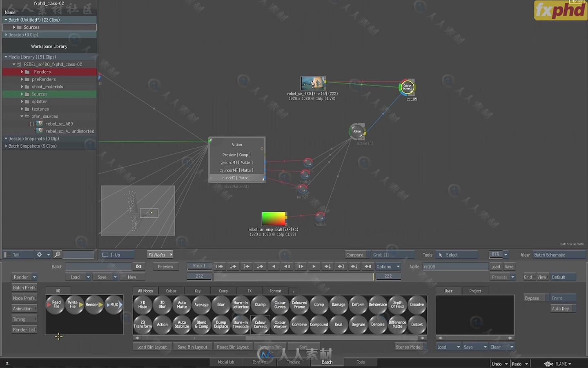Image resolution: width=588 pixels, height=368 pixels.
Task: Open the MediaHub tab
Action: tap(226, 362)
